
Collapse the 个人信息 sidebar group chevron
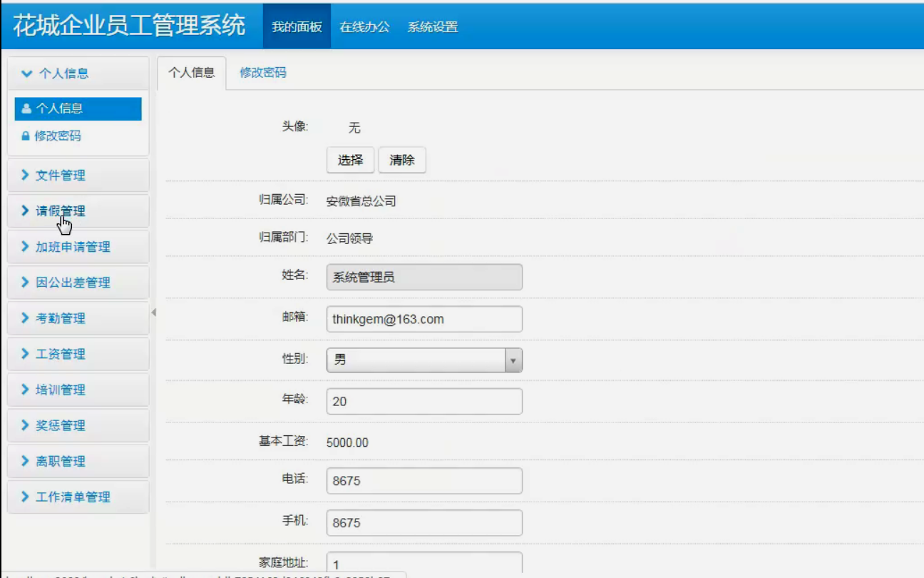pos(27,73)
